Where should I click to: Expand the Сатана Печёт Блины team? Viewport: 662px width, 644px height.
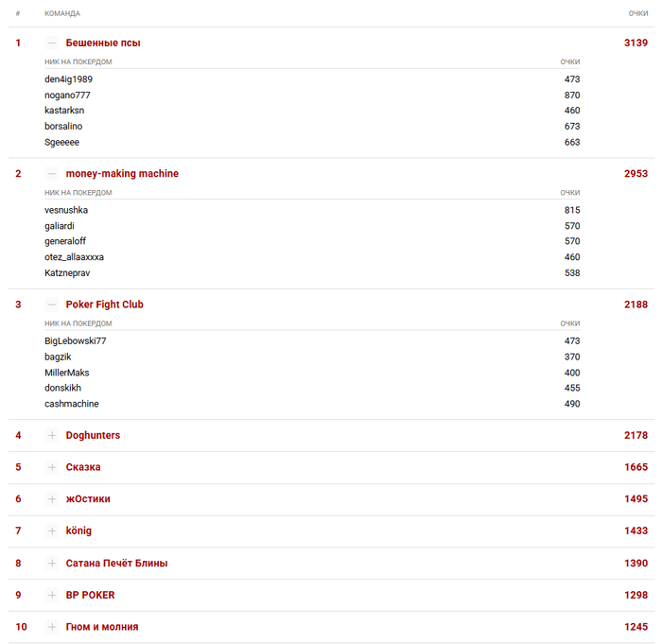[x=52, y=563]
